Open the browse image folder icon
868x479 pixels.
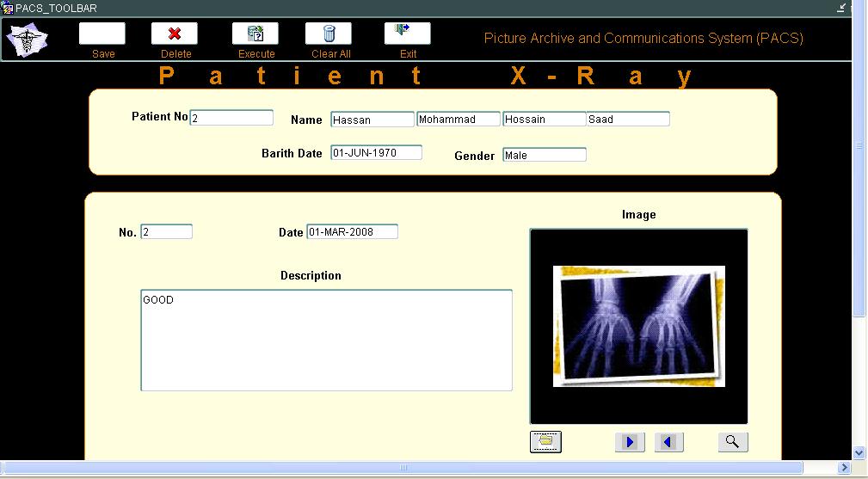pos(545,442)
